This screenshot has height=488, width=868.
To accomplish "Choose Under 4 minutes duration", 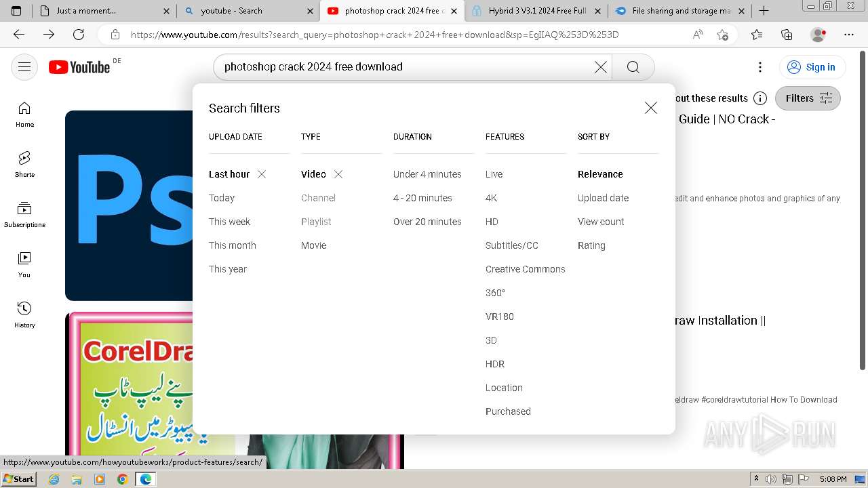I will pos(427,174).
